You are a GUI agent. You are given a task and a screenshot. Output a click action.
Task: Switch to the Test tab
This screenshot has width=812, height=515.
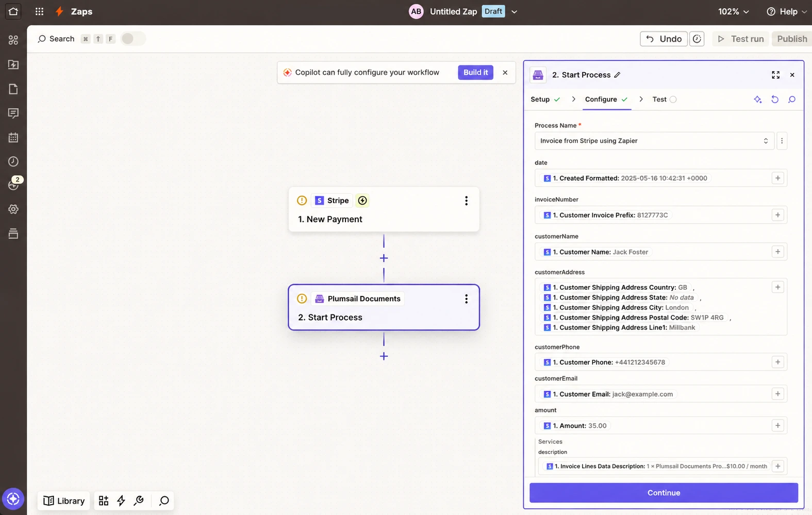[664, 99]
